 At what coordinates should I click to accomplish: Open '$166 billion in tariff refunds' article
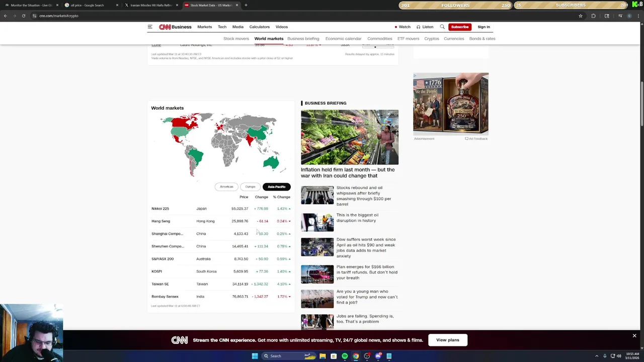[367, 272]
